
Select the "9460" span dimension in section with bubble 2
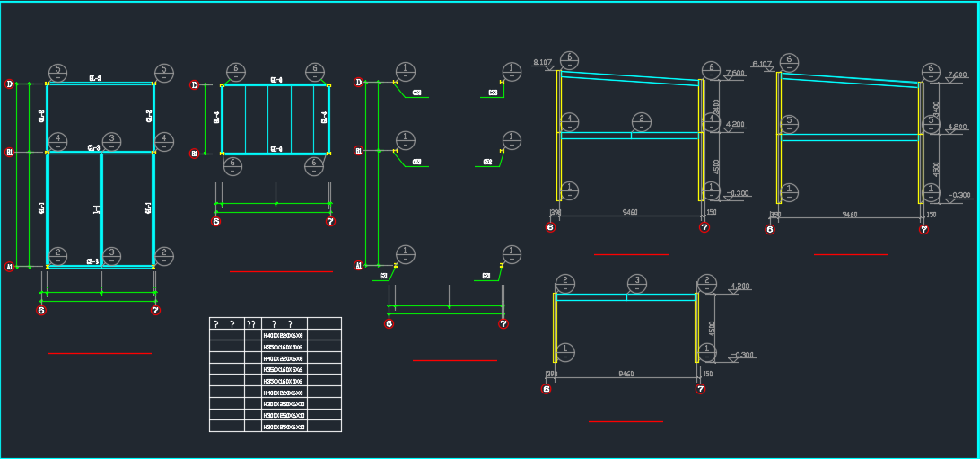point(630,212)
